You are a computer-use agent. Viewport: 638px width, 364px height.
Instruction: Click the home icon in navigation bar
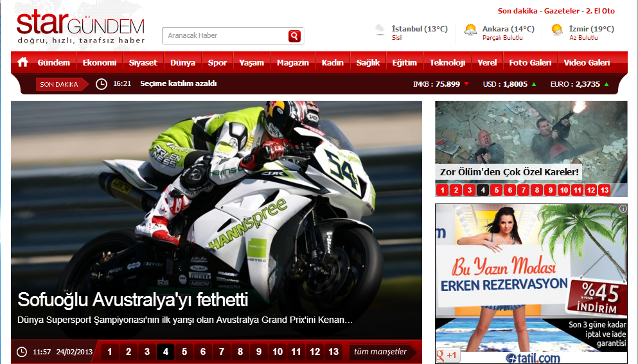23,62
